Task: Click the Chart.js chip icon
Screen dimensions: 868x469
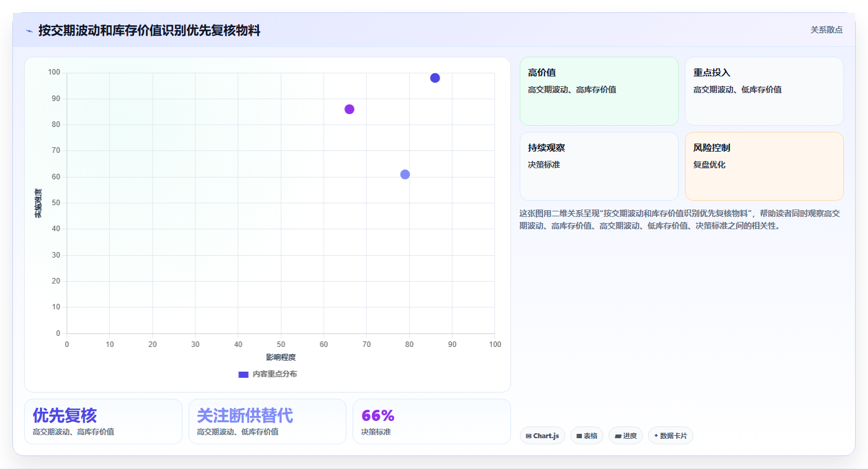Action: [529, 436]
